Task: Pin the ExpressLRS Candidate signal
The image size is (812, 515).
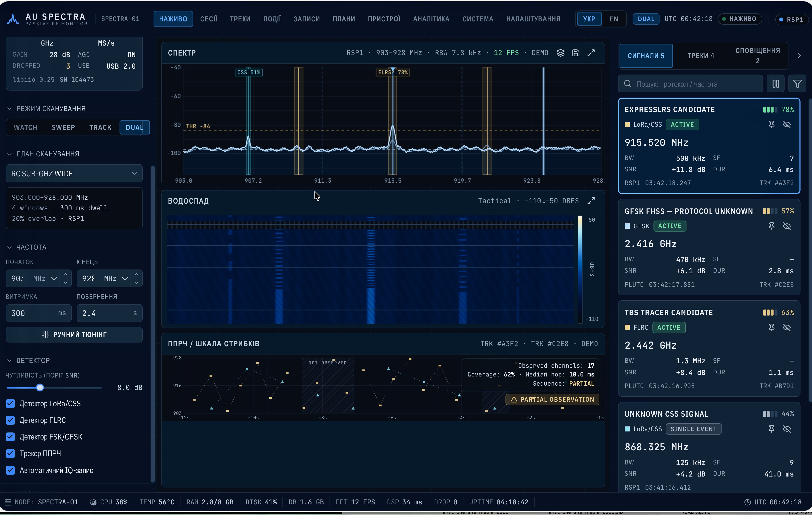Action: coord(771,125)
